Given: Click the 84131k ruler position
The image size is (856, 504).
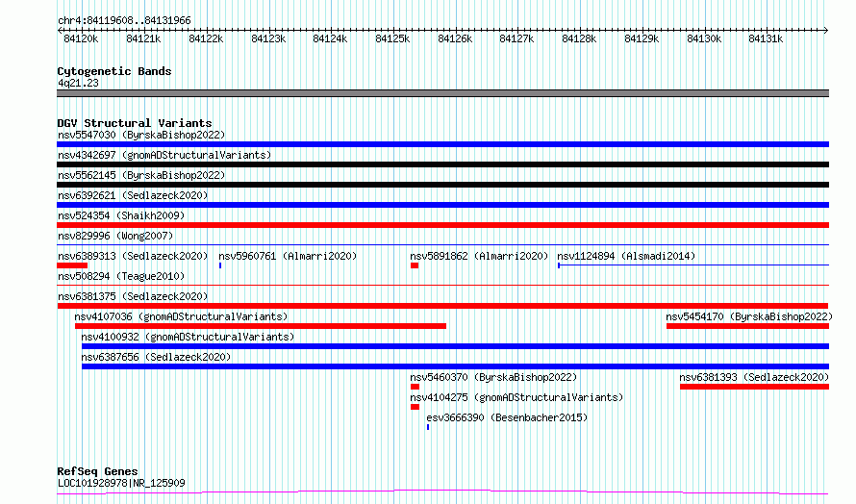Looking at the screenshot, I should tap(766, 38).
